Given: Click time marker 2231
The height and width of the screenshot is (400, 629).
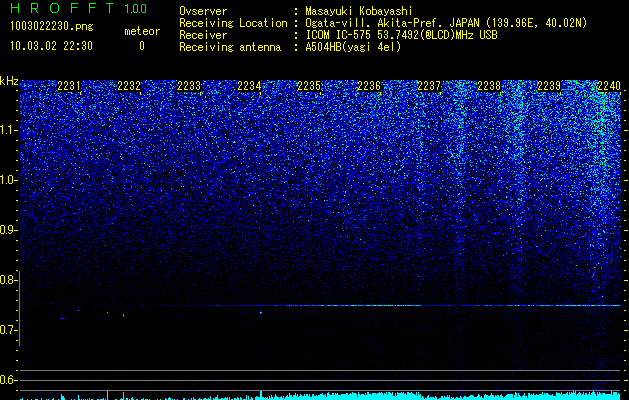Looking at the screenshot, I should (69, 86).
